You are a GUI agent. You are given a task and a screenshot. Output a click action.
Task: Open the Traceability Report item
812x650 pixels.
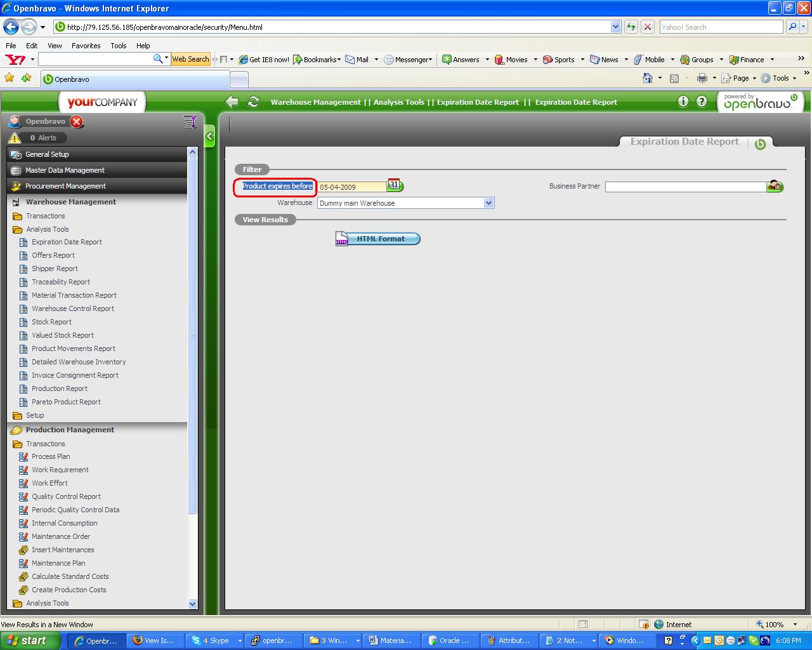[61, 282]
